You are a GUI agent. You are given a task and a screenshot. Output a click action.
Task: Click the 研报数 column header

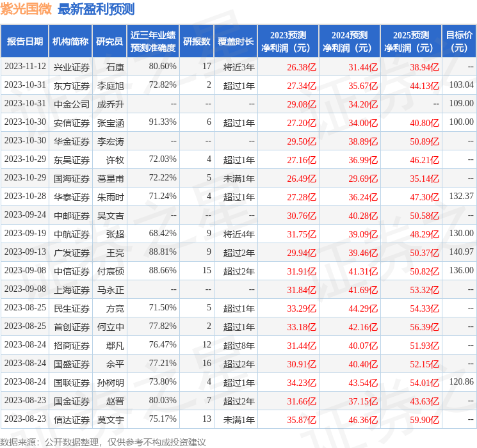[197, 42]
